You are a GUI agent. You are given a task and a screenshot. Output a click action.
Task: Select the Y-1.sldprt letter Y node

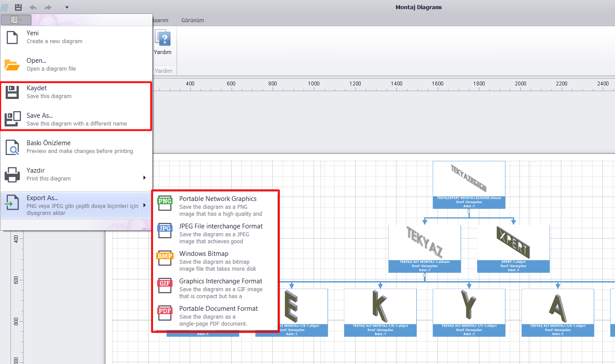pos(469,313)
